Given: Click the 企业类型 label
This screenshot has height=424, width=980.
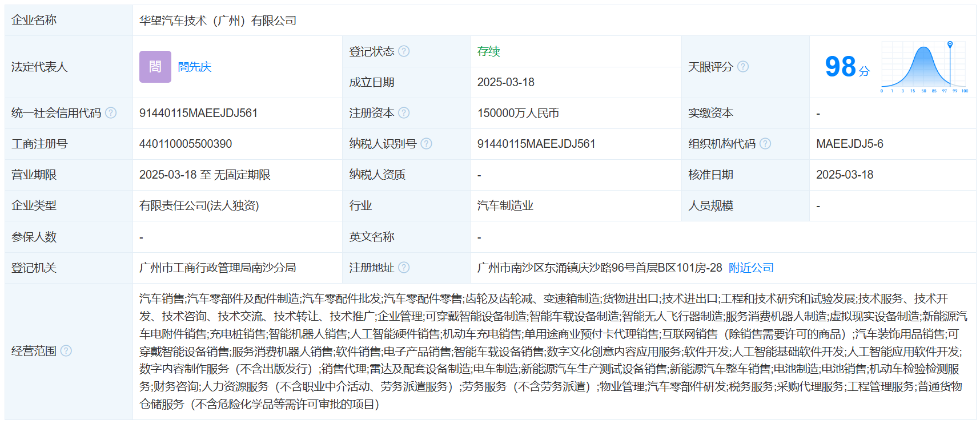Looking at the screenshot, I should click(34, 205).
